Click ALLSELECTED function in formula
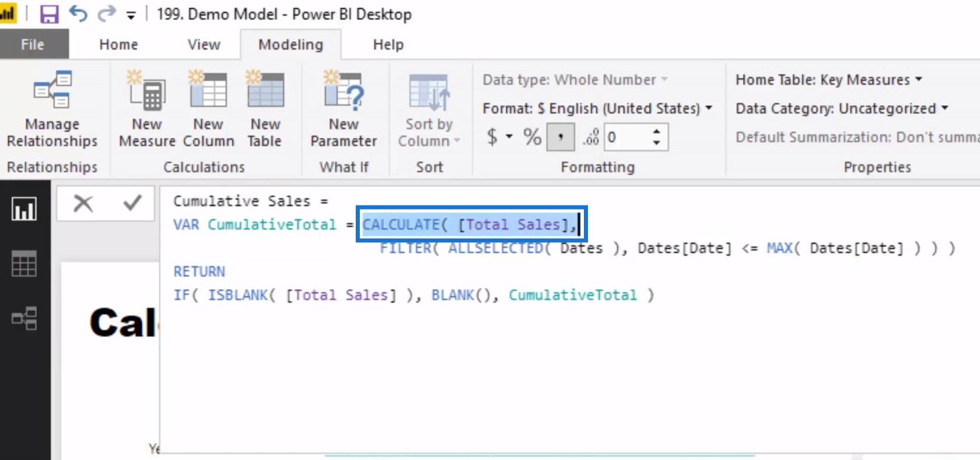 click(495, 248)
